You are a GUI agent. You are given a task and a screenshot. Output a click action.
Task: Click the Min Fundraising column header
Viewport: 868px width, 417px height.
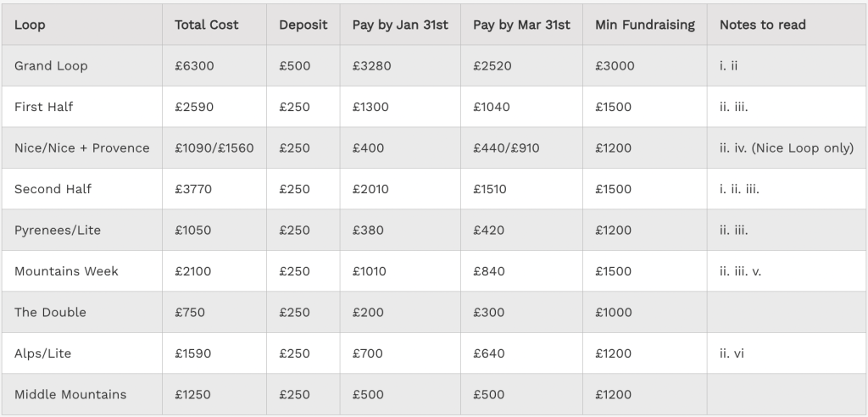(644, 25)
